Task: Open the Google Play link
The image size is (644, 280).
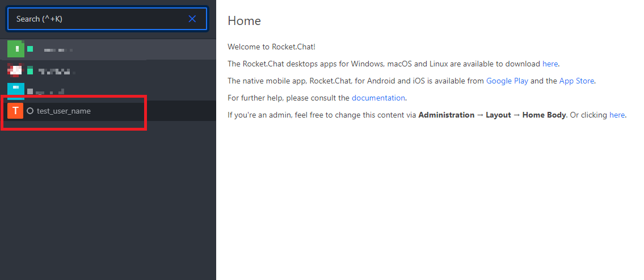Action: 507,81
